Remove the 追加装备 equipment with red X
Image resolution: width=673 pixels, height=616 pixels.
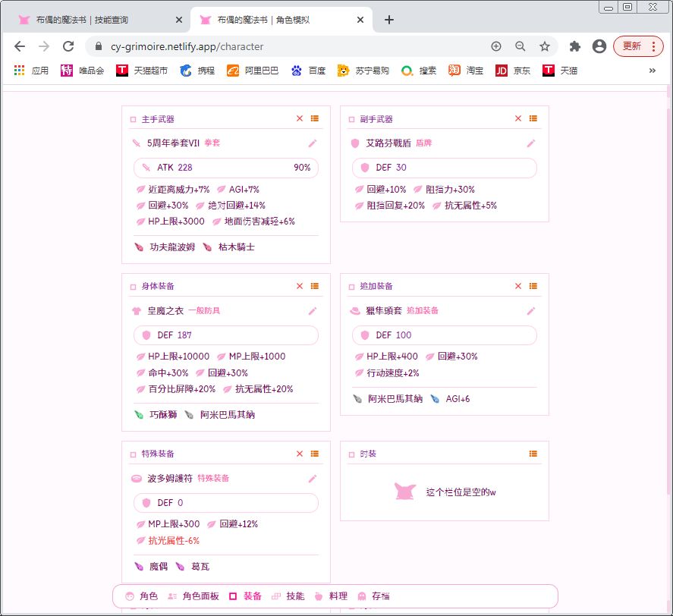(518, 286)
